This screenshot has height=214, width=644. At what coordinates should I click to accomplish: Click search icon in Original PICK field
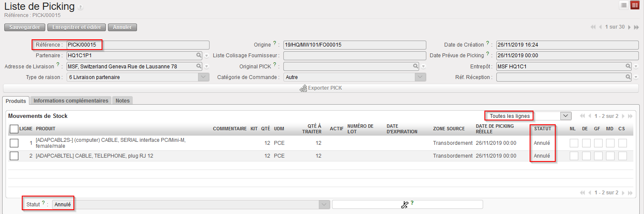tap(416, 66)
